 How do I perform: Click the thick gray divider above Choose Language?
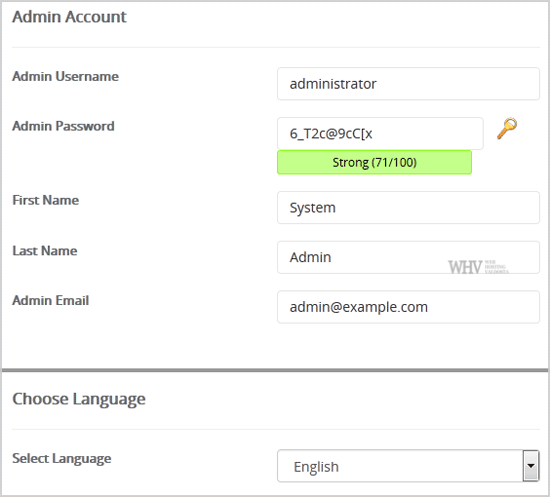[275, 370]
